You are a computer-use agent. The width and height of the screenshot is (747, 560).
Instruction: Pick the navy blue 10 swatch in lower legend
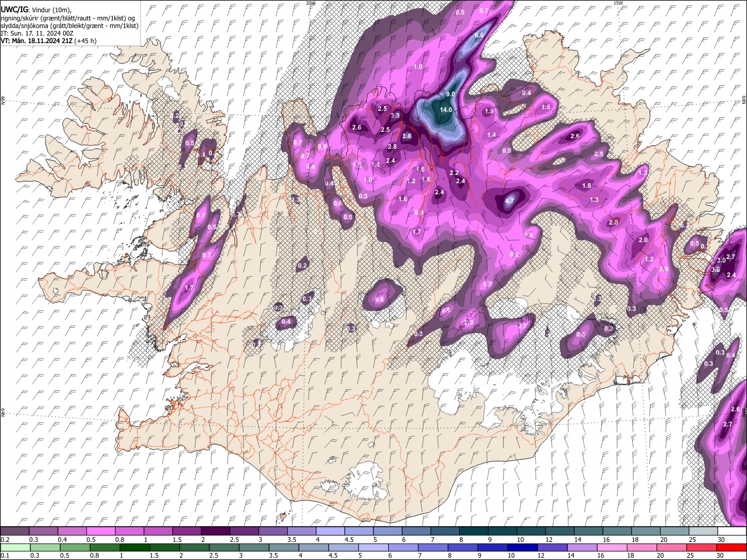point(522,548)
